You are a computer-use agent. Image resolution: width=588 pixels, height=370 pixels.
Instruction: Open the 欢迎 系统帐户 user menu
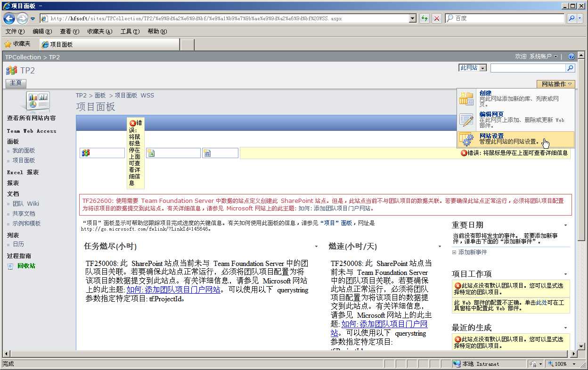536,56
